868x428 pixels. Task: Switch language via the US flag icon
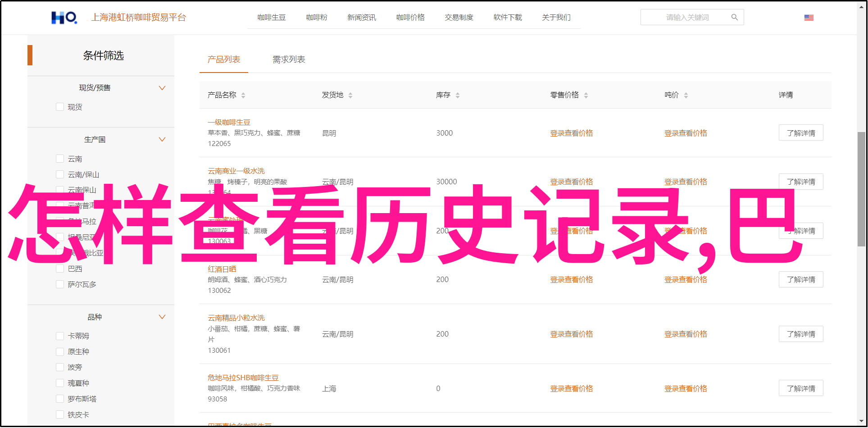809,18
